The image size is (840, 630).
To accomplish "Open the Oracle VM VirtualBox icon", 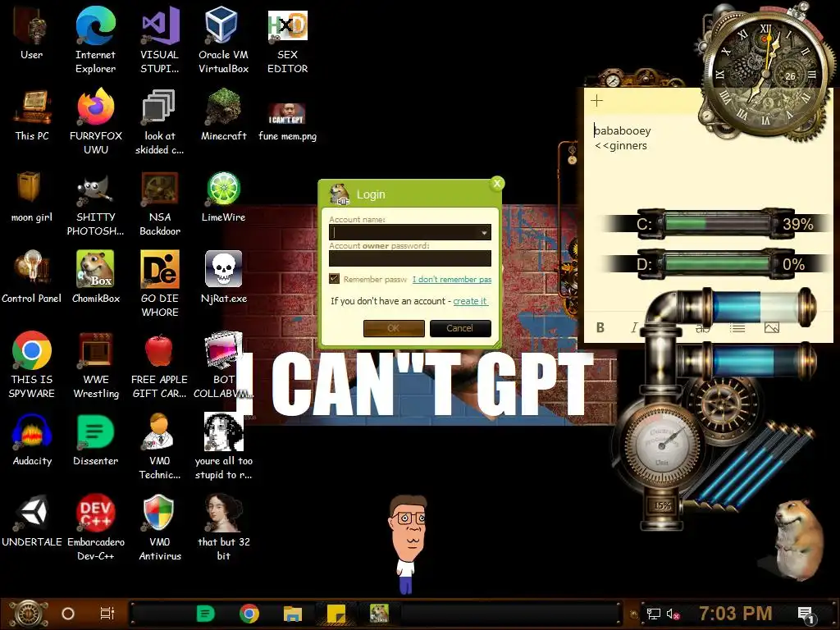I will pyautogui.click(x=223, y=40).
